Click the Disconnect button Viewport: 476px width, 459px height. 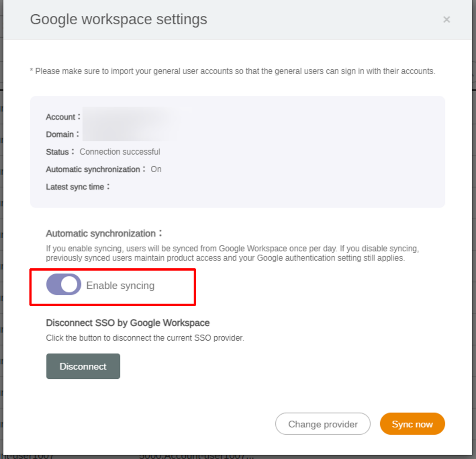point(83,366)
